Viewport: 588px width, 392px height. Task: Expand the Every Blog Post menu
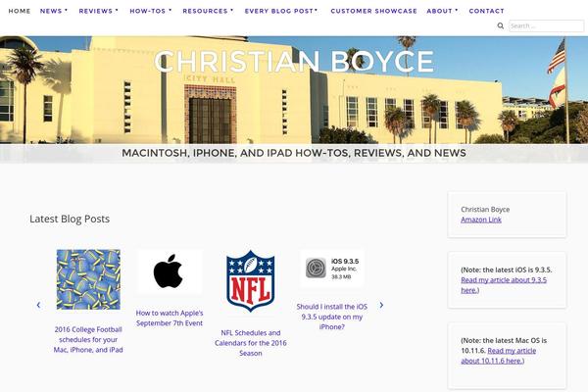281,11
